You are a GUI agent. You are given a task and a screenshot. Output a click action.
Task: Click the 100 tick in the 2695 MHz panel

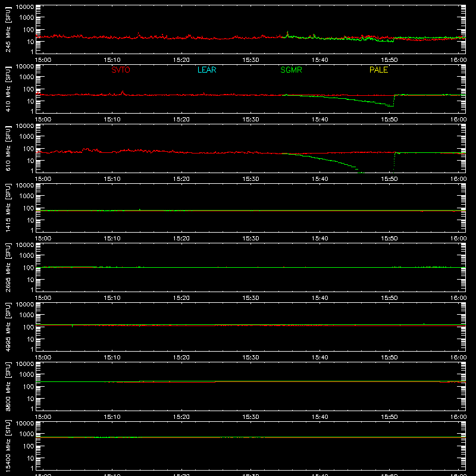point(29,267)
